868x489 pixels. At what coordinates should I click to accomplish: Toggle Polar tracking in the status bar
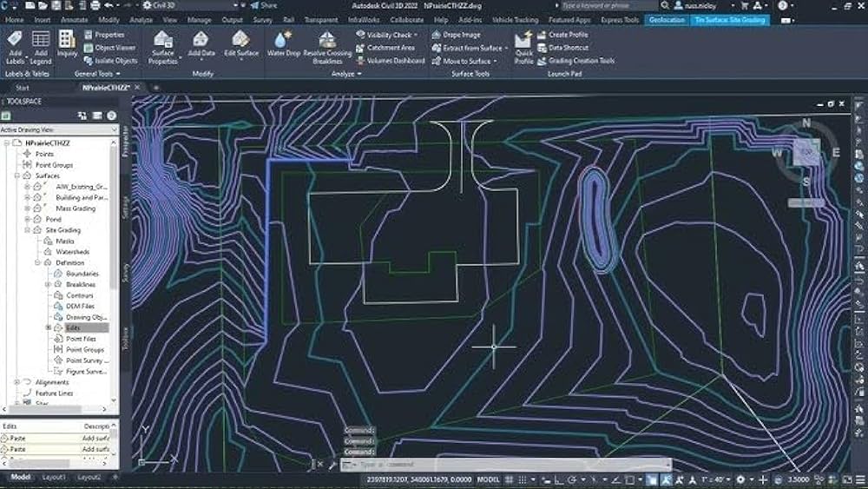click(572, 479)
